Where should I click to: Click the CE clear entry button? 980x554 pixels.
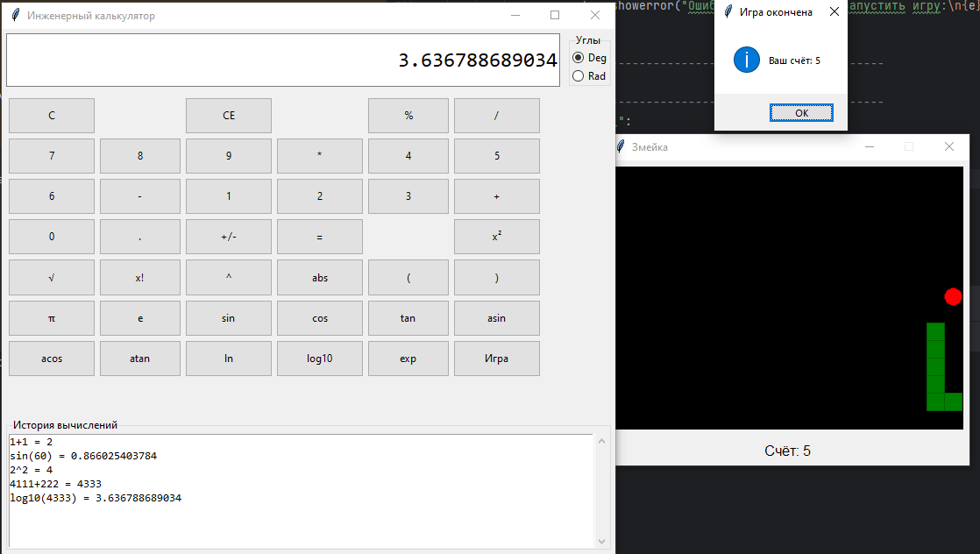229,116
